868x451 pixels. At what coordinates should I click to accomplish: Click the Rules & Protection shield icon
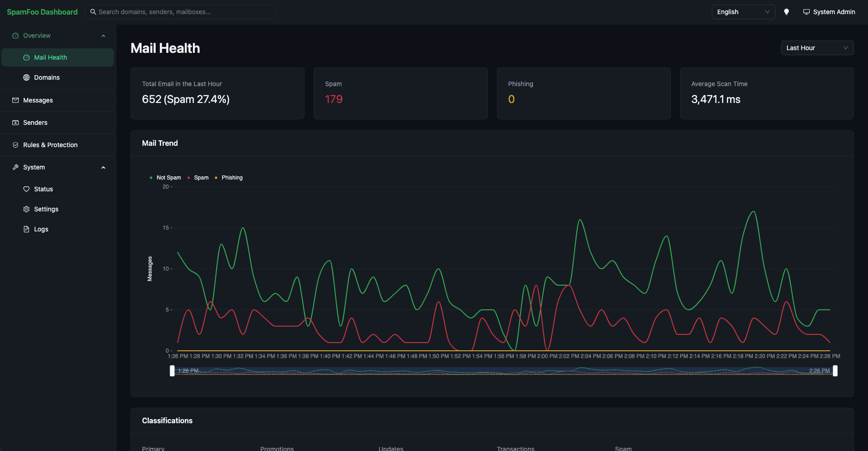(x=15, y=145)
